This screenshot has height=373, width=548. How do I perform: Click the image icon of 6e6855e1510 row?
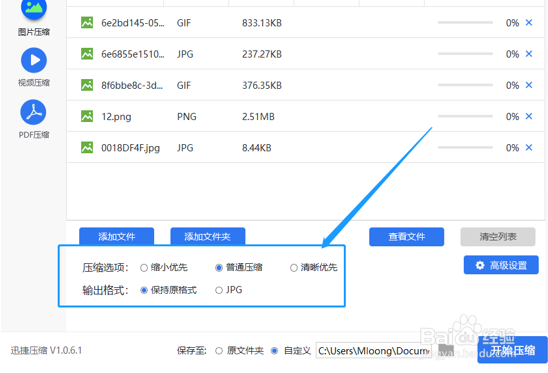tap(87, 54)
